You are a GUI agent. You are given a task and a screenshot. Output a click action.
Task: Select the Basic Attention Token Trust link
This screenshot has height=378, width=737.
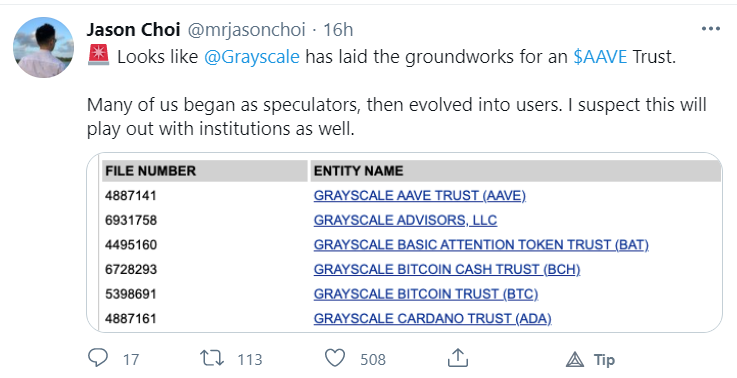click(x=481, y=244)
